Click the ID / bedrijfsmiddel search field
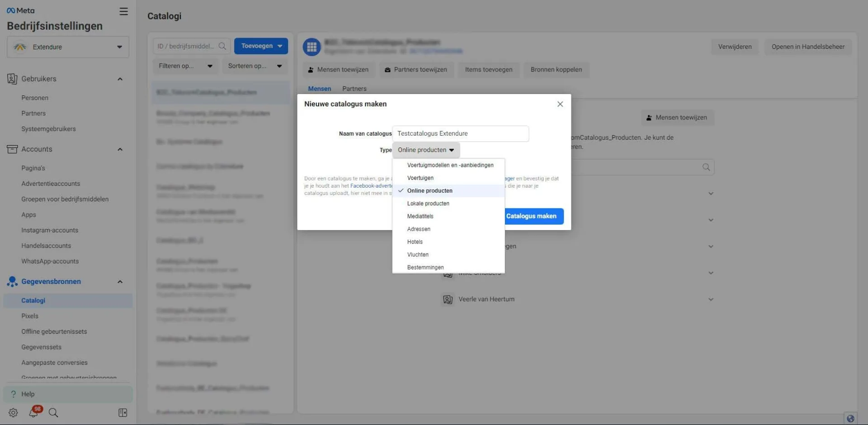 [192, 46]
